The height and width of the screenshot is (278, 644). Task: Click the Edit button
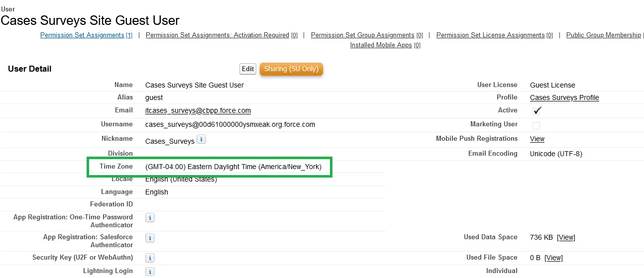248,69
